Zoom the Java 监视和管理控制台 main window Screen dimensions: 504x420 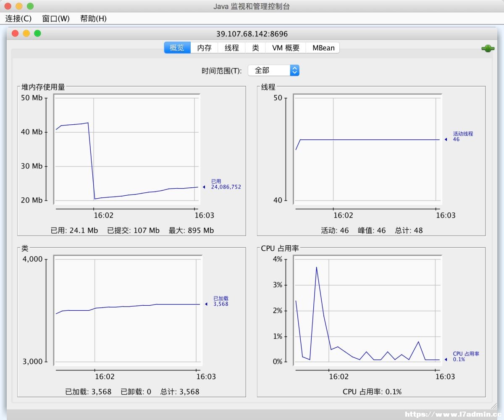30,6
